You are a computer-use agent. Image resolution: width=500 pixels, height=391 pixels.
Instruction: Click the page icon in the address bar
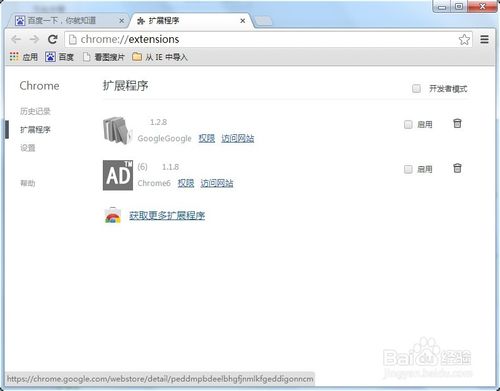73,40
